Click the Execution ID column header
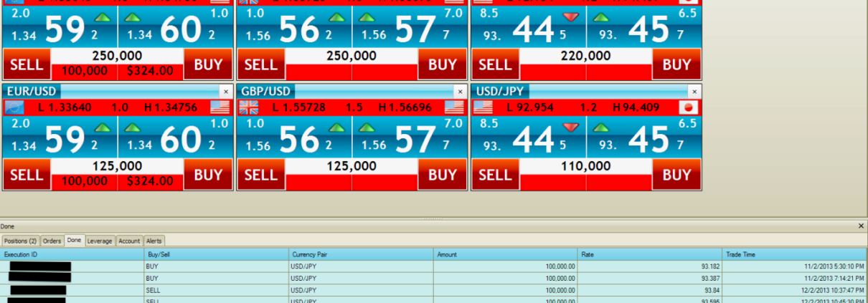Screen dimensions: 868x303 click(x=72, y=254)
